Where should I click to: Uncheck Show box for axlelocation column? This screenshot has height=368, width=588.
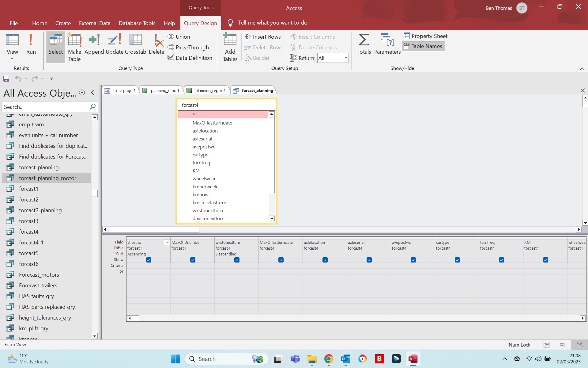[325, 260]
